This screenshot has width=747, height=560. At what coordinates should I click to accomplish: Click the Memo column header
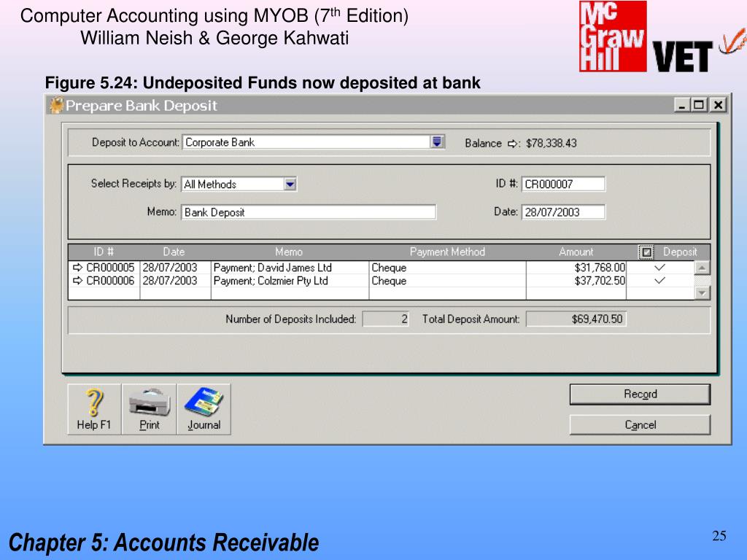click(289, 252)
